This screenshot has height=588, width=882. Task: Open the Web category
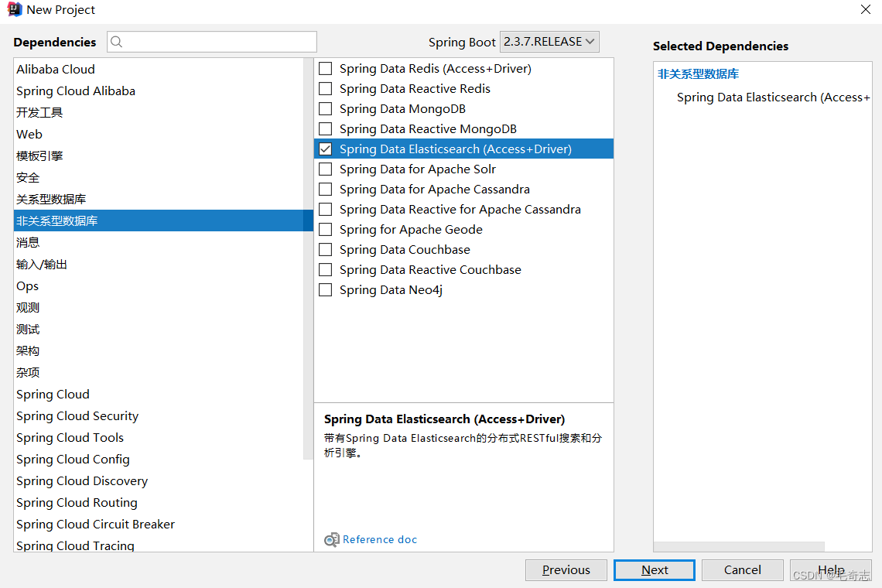[159, 135]
